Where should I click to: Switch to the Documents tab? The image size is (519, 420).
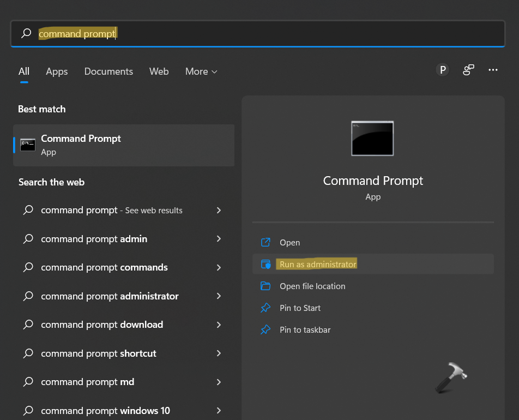pos(108,71)
